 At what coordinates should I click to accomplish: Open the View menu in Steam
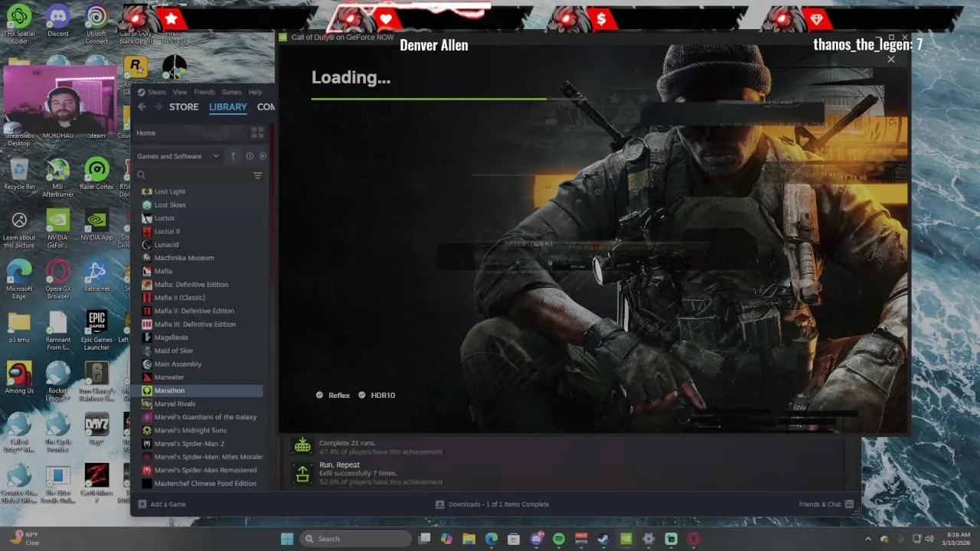coord(180,92)
